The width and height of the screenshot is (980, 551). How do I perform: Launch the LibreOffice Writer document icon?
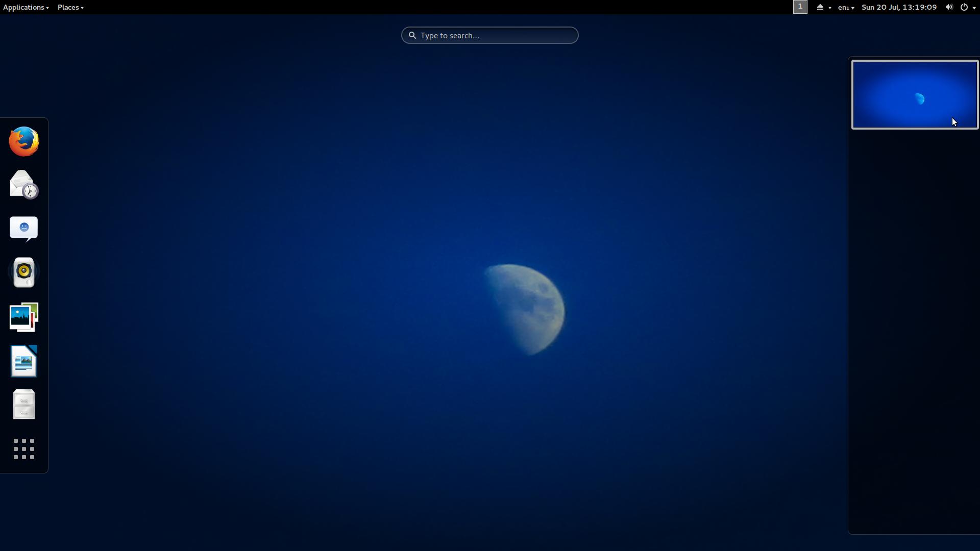pos(24,361)
